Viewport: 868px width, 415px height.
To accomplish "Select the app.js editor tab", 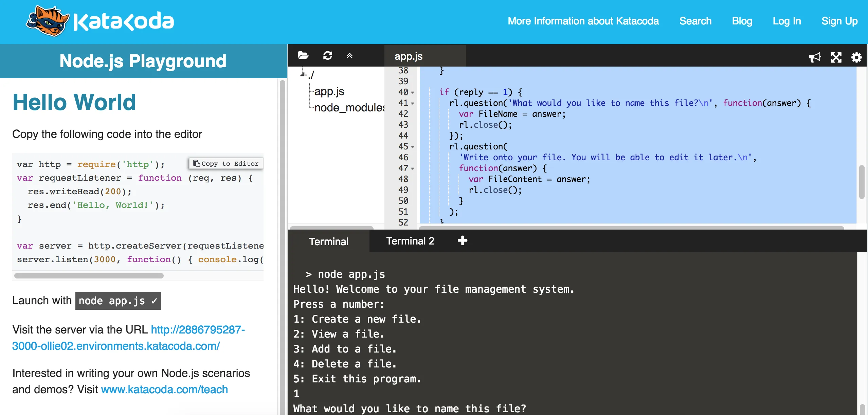I will pyautogui.click(x=409, y=56).
